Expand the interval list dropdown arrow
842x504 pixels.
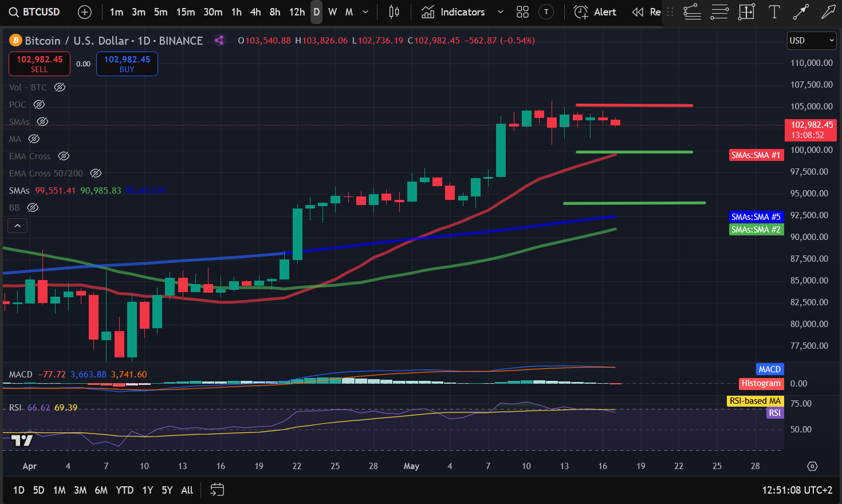pos(365,12)
